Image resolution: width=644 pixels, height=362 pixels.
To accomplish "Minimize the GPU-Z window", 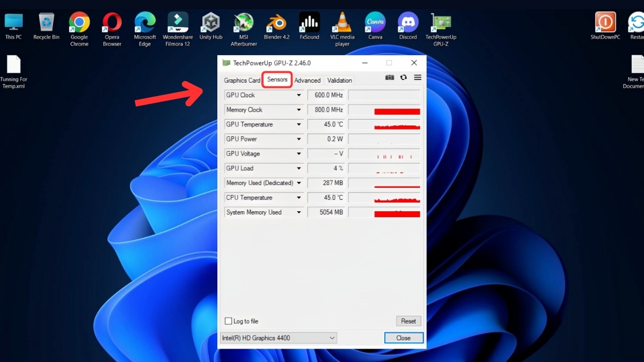I will click(x=365, y=63).
